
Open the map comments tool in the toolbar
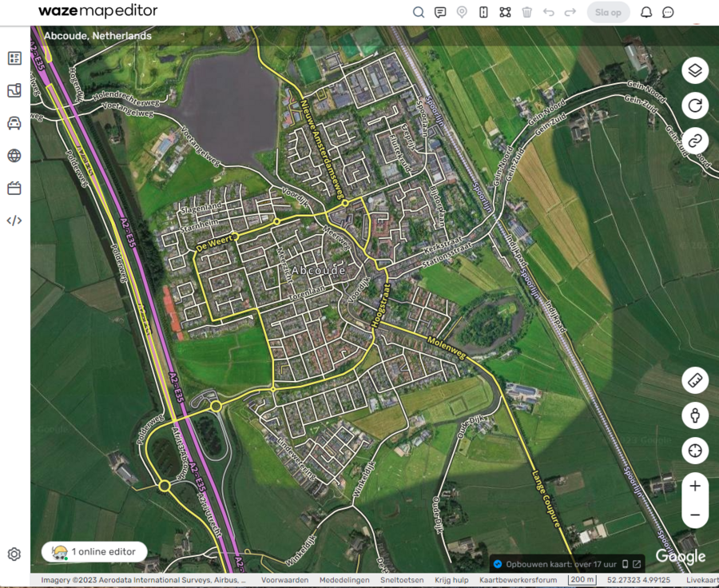click(x=440, y=12)
